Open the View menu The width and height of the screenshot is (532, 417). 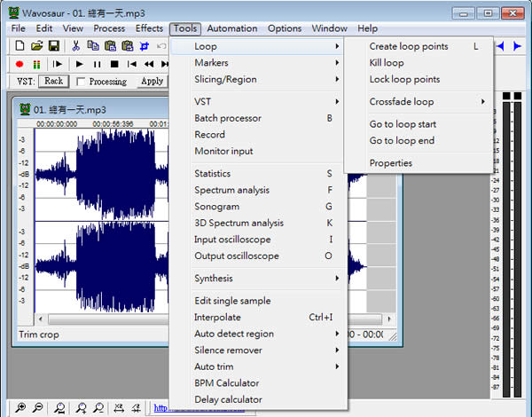pos(73,28)
